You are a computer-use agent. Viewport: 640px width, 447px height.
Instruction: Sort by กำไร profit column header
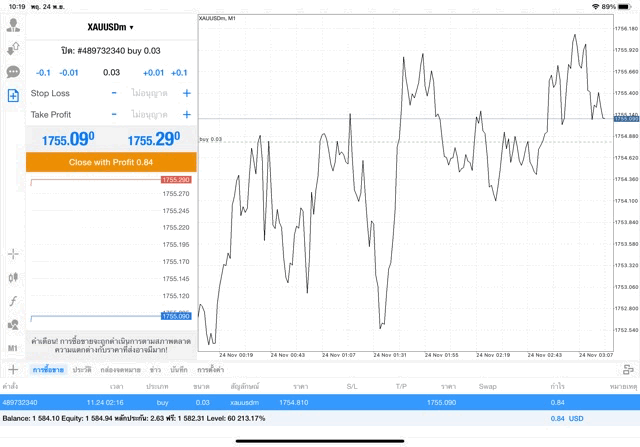point(557,386)
